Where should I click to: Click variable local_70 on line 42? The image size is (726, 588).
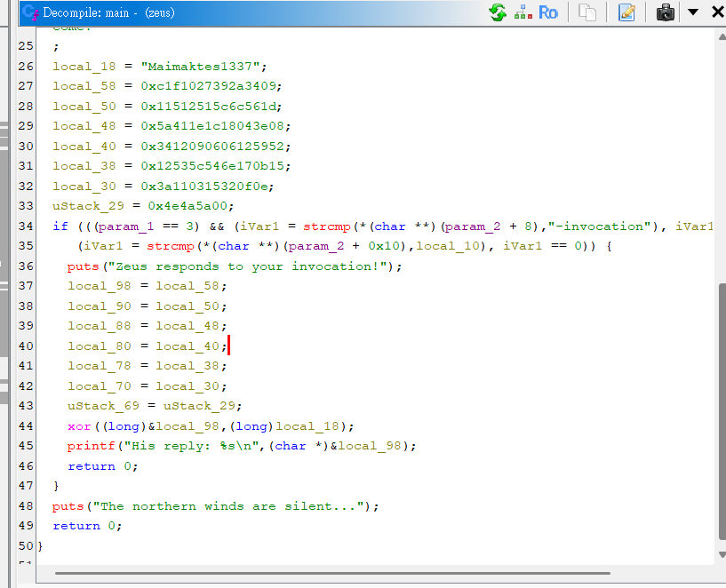100,385
